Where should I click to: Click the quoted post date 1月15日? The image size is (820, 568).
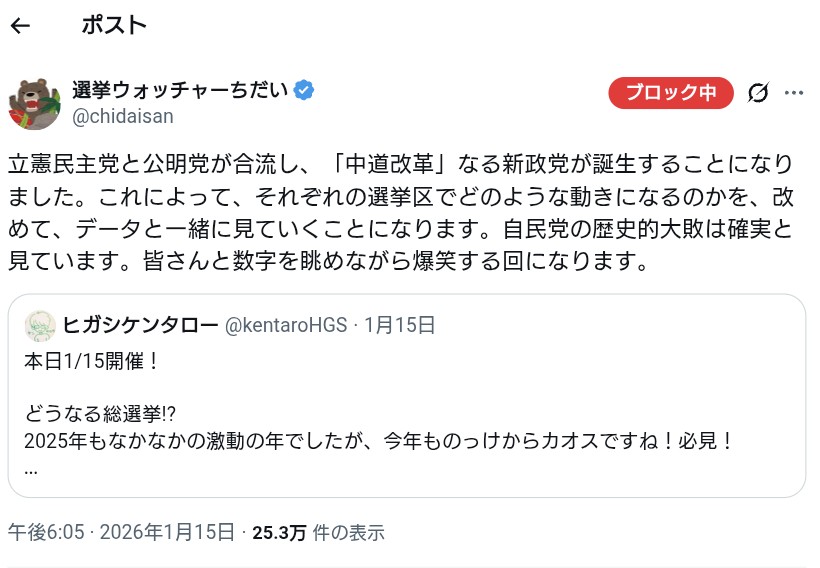point(400,325)
